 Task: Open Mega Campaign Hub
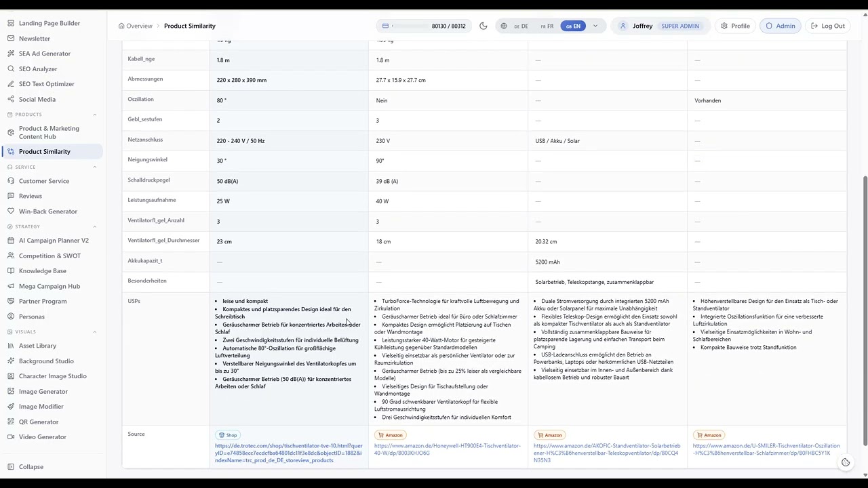point(50,287)
